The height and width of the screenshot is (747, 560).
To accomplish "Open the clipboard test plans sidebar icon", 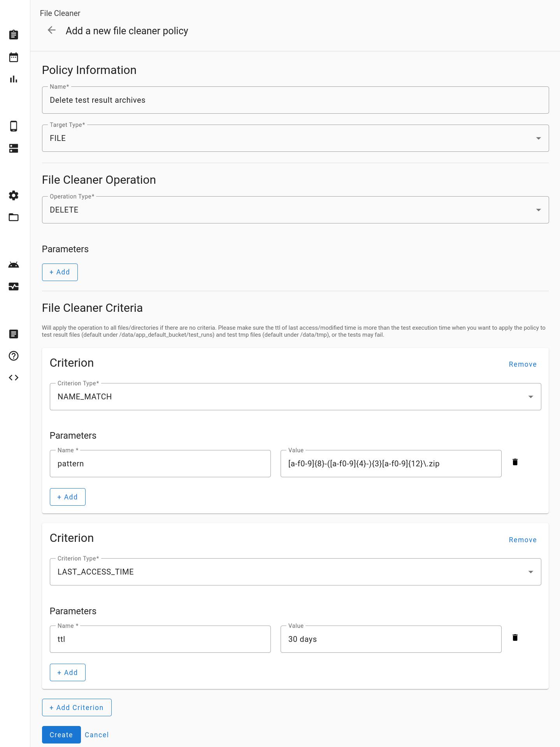I will point(14,35).
